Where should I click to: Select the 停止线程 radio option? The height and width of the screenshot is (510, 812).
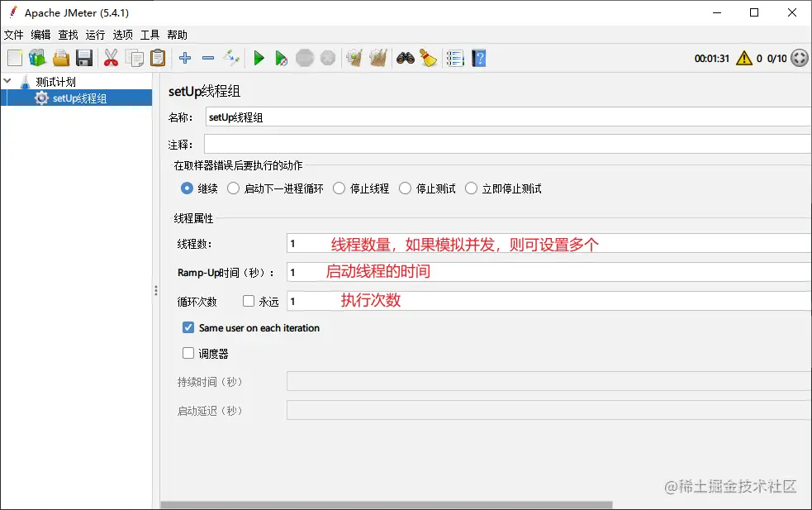pos(339,188)
